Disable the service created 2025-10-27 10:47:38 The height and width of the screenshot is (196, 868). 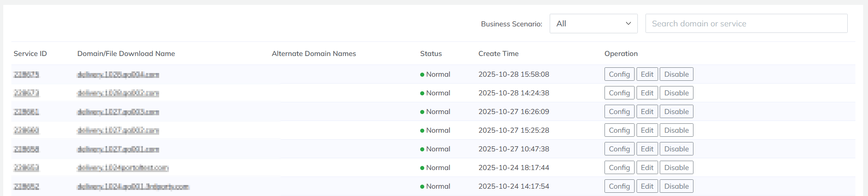(x=676, y=149)
